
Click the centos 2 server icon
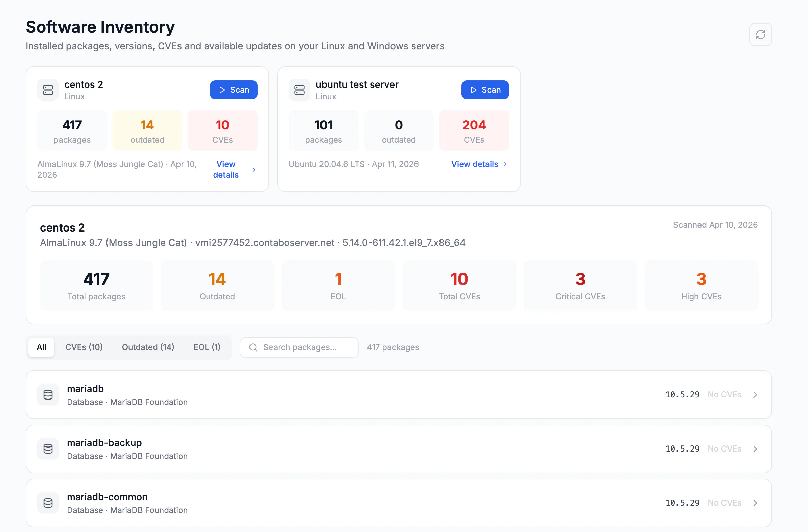click(x=48, y=90)
